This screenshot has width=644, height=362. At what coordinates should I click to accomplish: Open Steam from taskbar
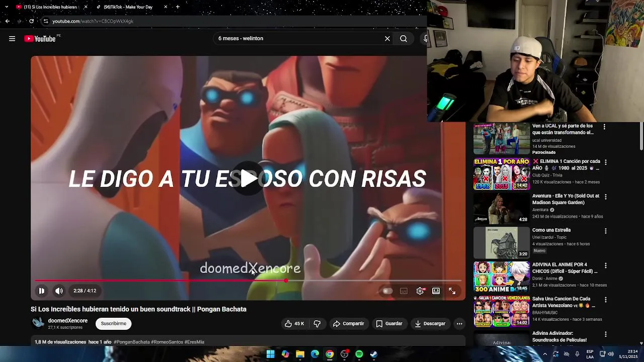pos(374,354)
